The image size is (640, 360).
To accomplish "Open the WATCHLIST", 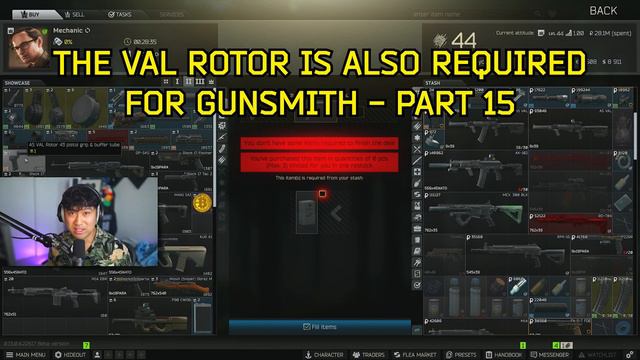I will [x=597, y=355].
